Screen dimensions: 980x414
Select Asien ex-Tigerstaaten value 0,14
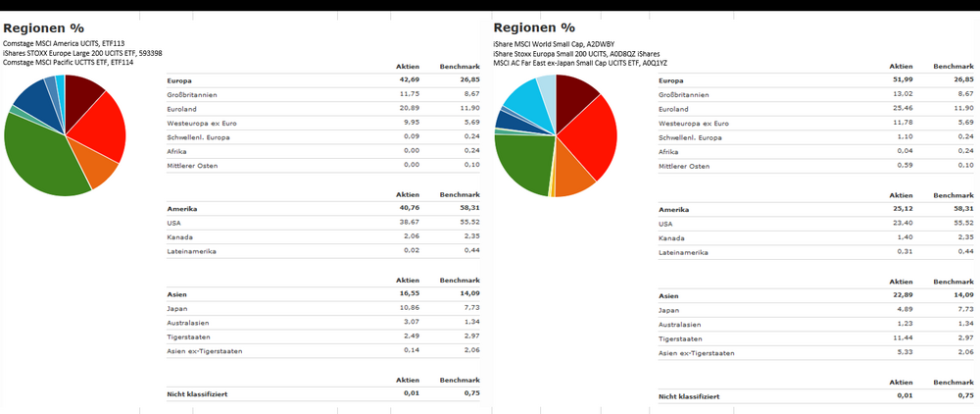(x=412, y=351)
